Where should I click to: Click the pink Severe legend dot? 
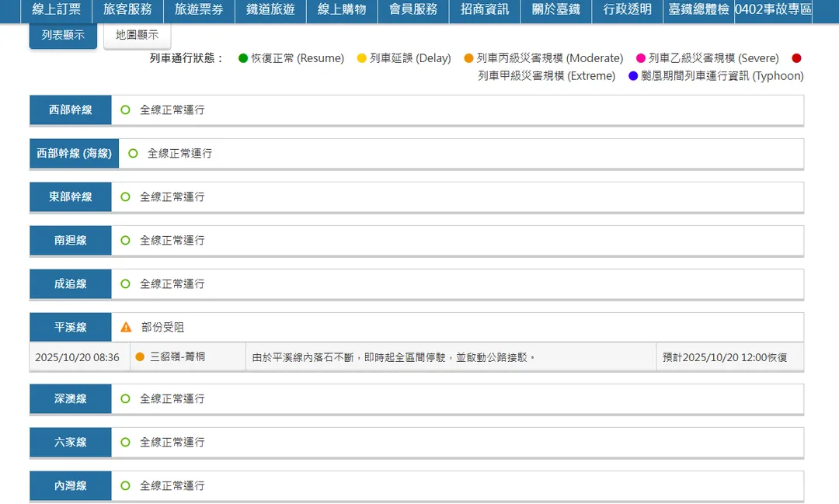[x=640, y=58]
